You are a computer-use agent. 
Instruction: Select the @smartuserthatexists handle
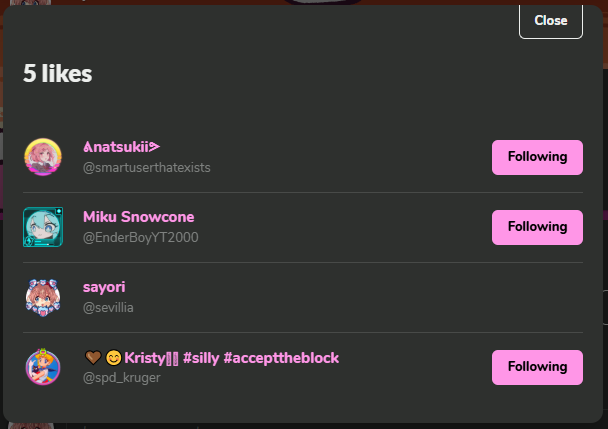click(x=147, y=168)
